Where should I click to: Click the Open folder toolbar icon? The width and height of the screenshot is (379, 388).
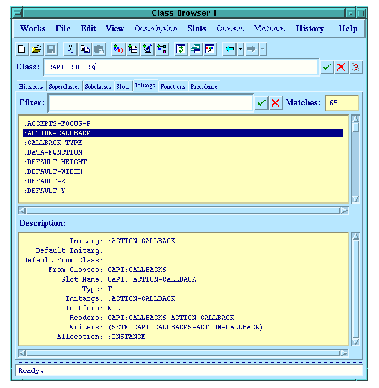36,49
